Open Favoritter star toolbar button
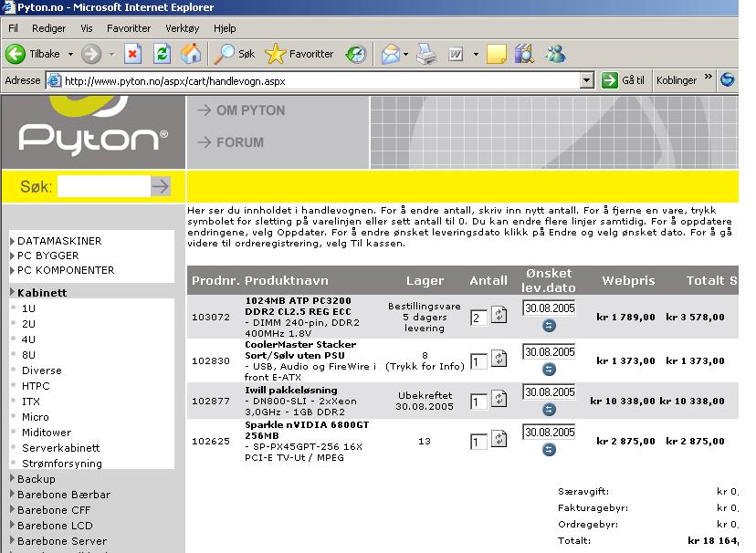 299,54
